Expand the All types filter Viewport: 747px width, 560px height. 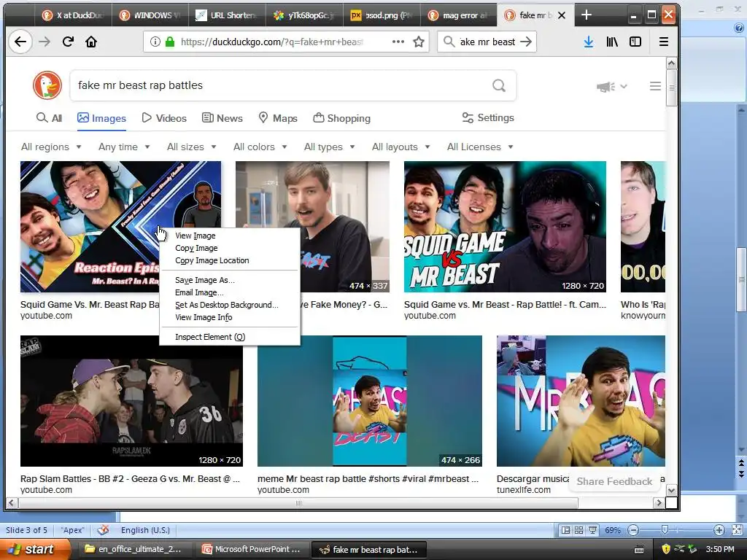click(x=329, y=147)
